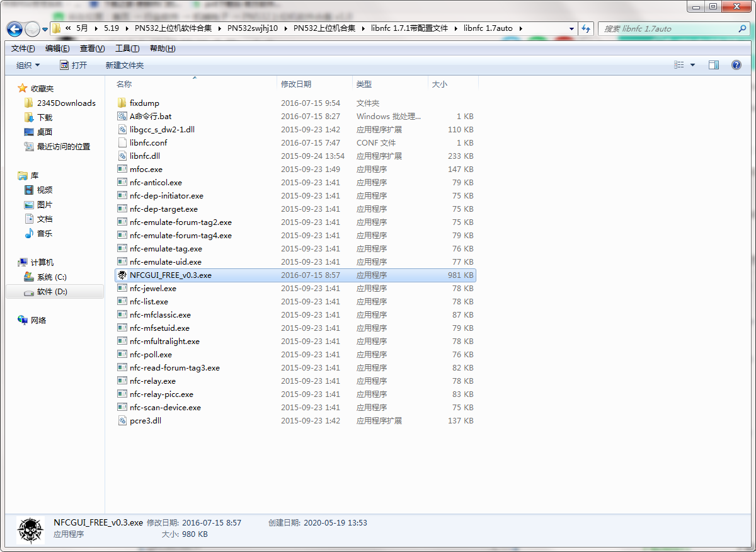Click the Help question mark icon
This screenshot has width=756, height=552.
click(736, 65)
